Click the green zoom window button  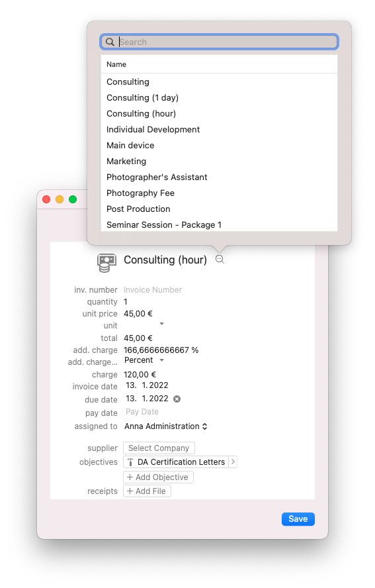73,199
